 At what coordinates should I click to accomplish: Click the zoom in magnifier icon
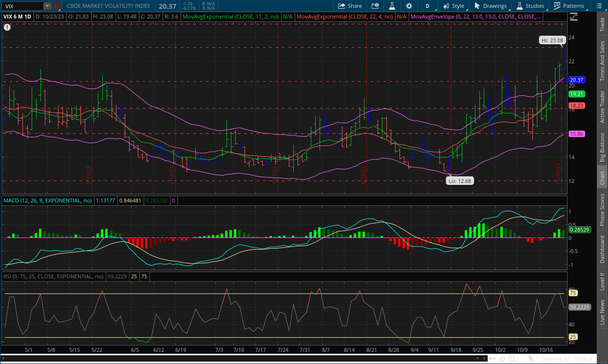coord(512,359)
